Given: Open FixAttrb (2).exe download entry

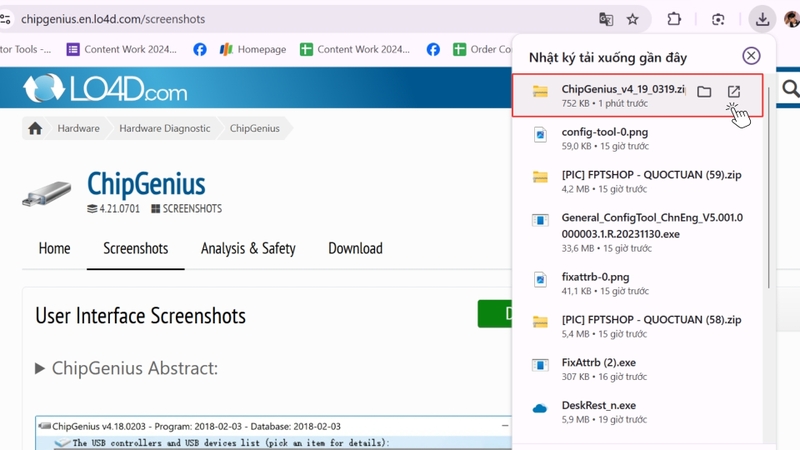Looking at the screenshot, I should pyautogui.click(x=638, y=369).
